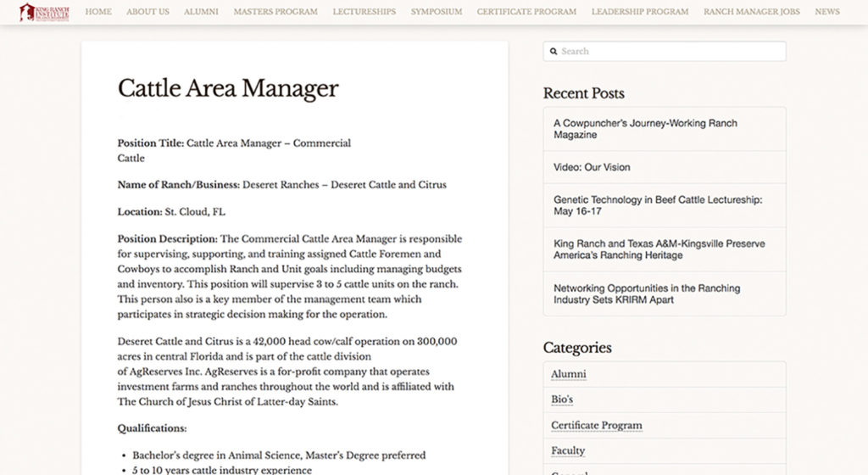Open the 'Video: Our Vision' post
The image size is (868, 475).
click(x=592, y=167)
